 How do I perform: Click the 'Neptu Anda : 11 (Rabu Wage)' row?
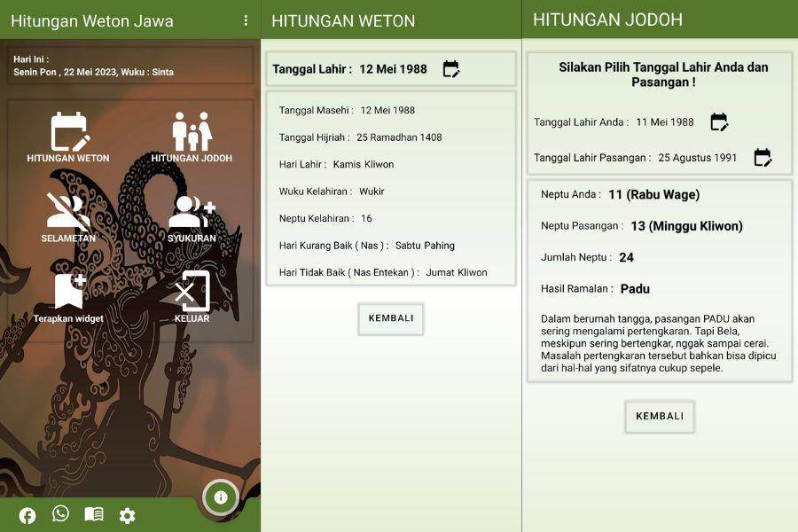pyautogui.click(x=621, y=194)
